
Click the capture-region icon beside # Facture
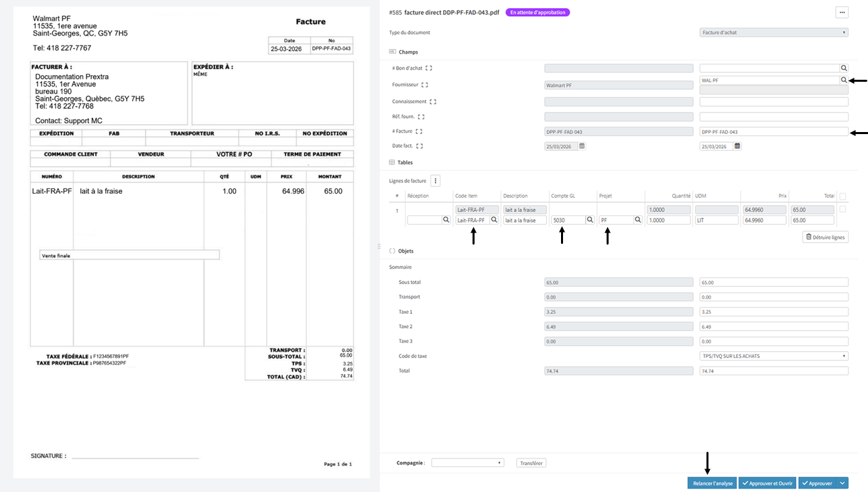point(419,131)
